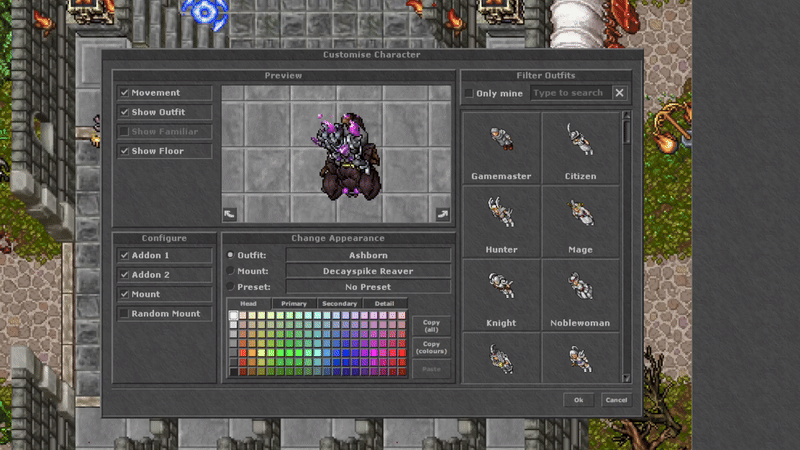
Task: Pick the bright red swatch at palette row end
Action: point(402,353)
